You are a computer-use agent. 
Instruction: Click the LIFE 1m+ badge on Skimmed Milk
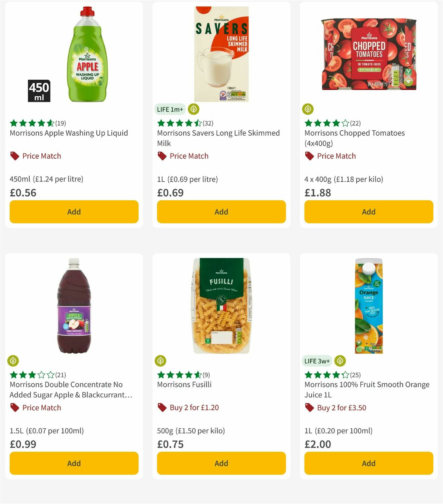(169, 109)
